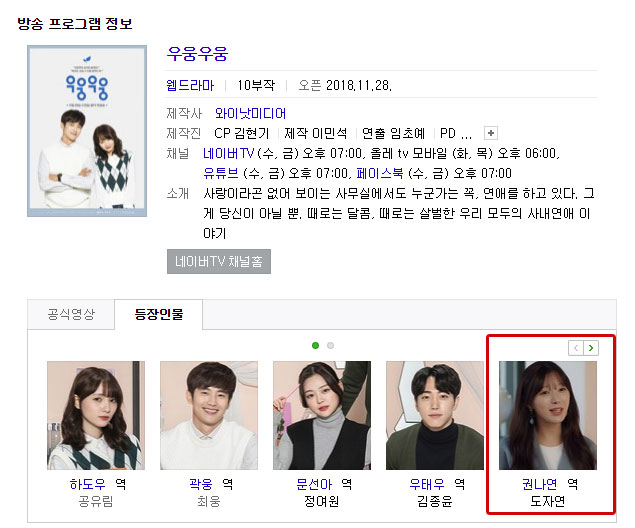Click the 우태우 character name link

(x=427, y=484)
